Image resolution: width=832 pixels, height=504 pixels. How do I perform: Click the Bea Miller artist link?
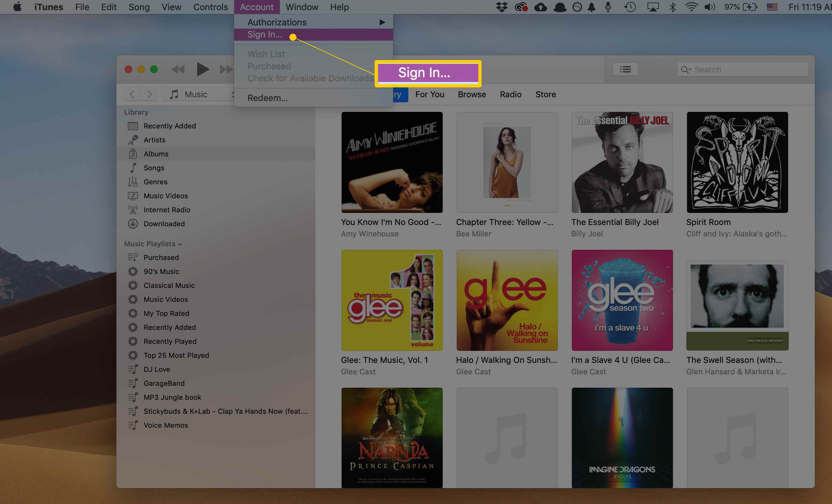(473, 234)
